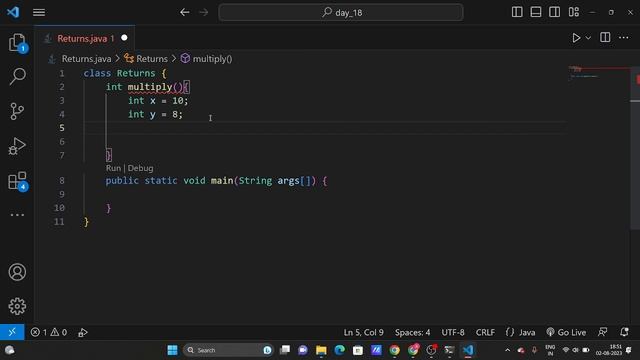This screenshot has width=640, height=360.
Task: Open Problems from errors and warnings count
Action: coord(49,332)
